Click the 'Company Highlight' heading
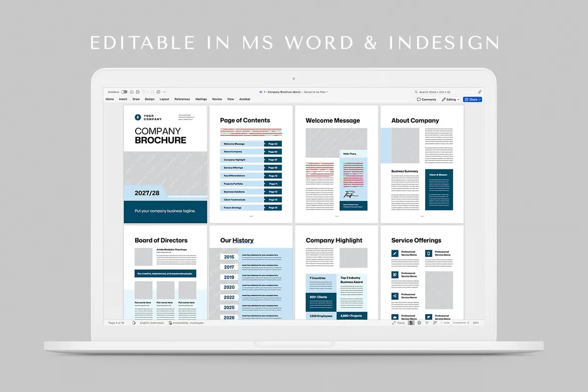Screen dimensions: 588x392 334,240
